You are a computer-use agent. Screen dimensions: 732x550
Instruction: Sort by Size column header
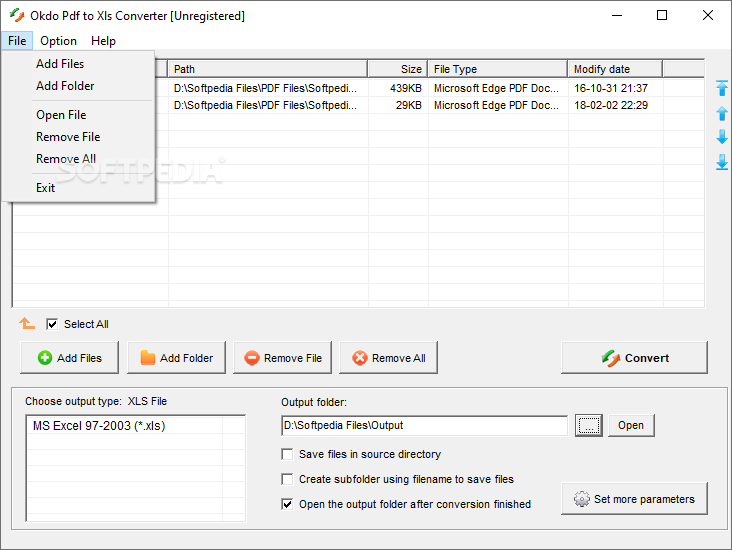click(x=398, y=69)
